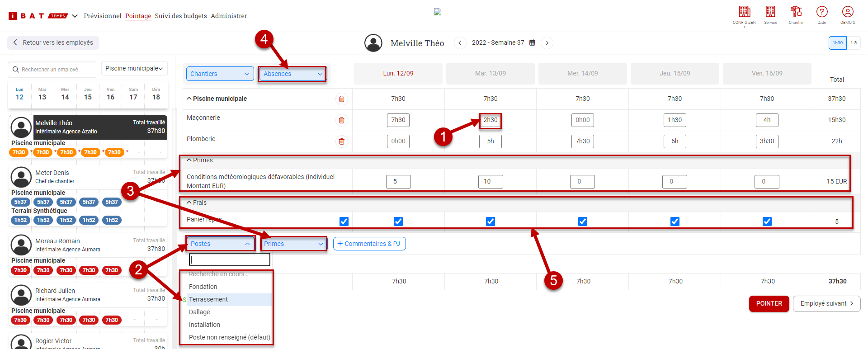
Task: Open the Suivi des budgets menu
Action: point(181,16)
